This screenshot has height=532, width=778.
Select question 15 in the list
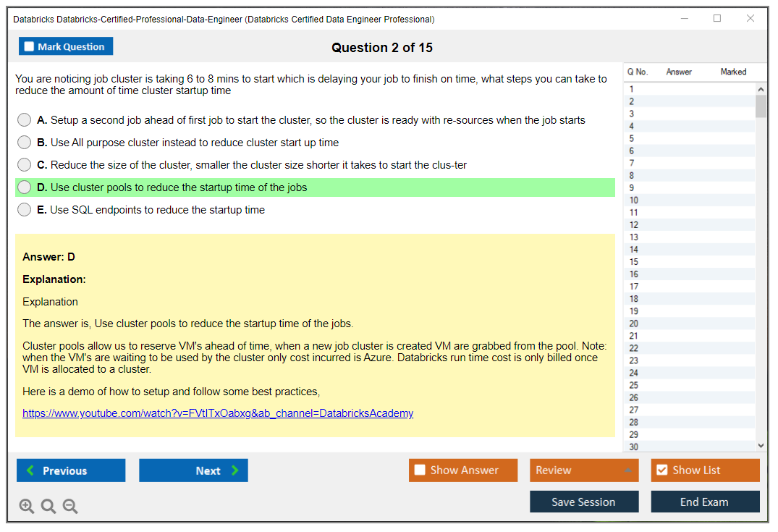[x=634, y=262]
